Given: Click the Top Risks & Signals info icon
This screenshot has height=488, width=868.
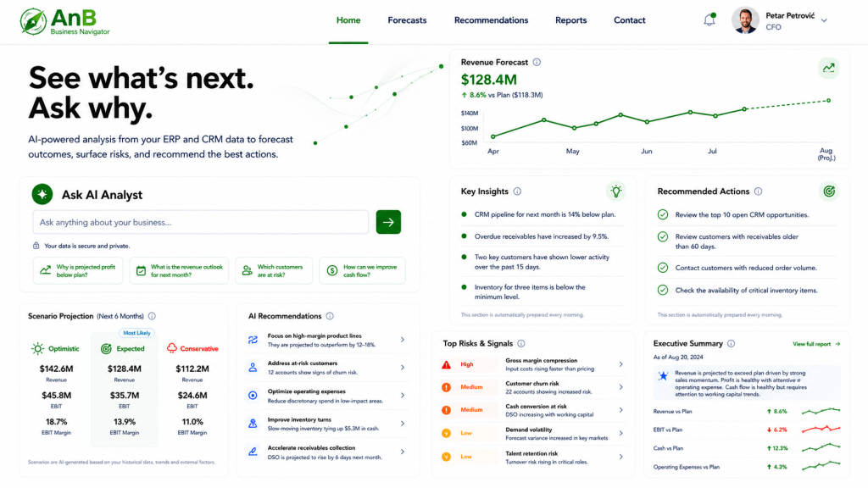Looking at the screenshot, I should click(x=521, y=344).
